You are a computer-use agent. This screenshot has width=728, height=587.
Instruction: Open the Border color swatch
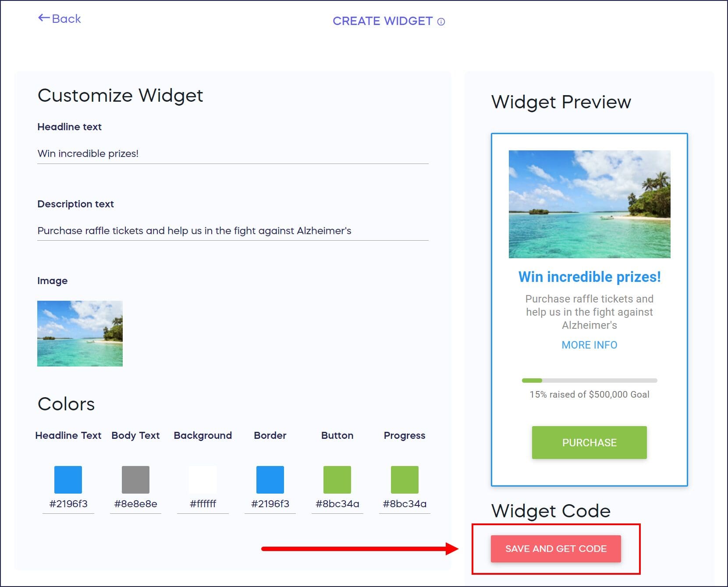(x=270, y=480)
